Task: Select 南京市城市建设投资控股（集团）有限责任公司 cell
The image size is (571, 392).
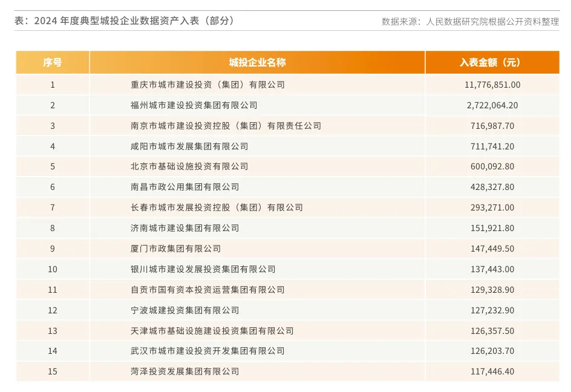Action: (x=226, y=126)
